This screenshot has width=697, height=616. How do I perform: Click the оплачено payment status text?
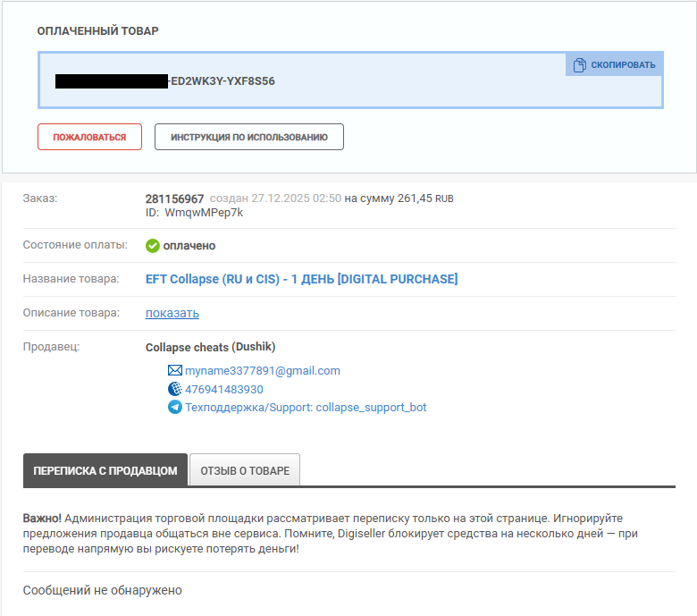[189, 246]
